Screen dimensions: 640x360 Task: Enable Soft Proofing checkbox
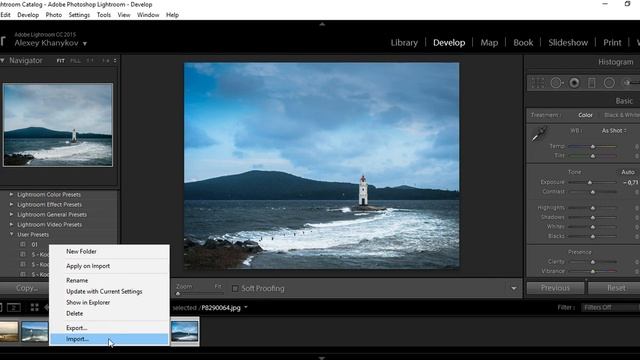click(235, 289)
